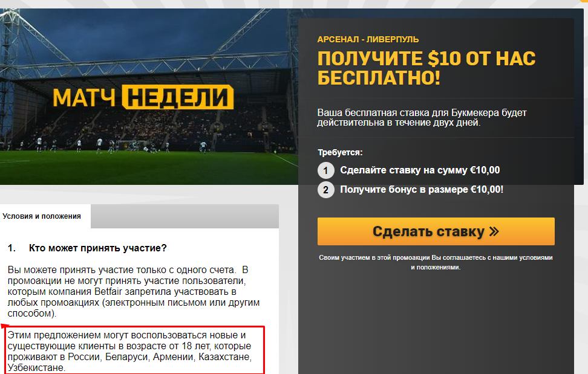Click the Сделать ставку button
Image resolution: width=588 pixels, height=374 pixels.
436,231
